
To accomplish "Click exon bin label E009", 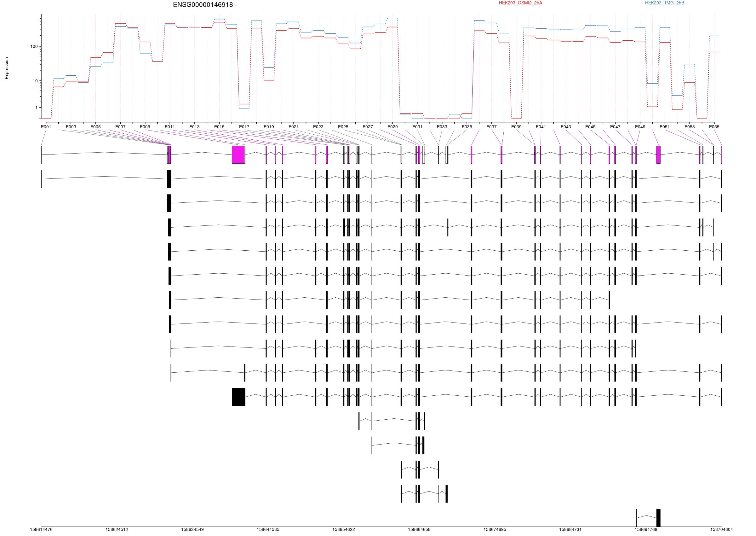I will point(145,127).
